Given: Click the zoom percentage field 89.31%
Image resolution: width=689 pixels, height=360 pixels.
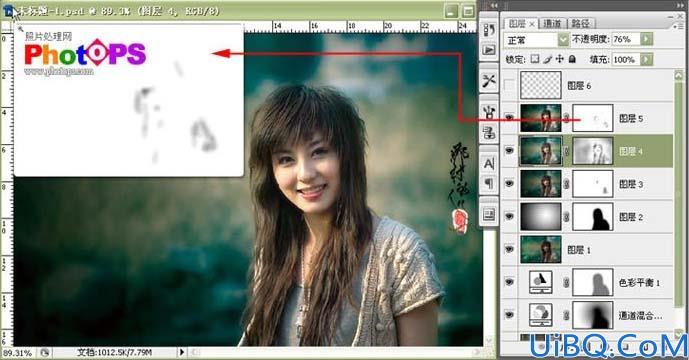Looking at the screenshot, I should (x=18, y=353).
